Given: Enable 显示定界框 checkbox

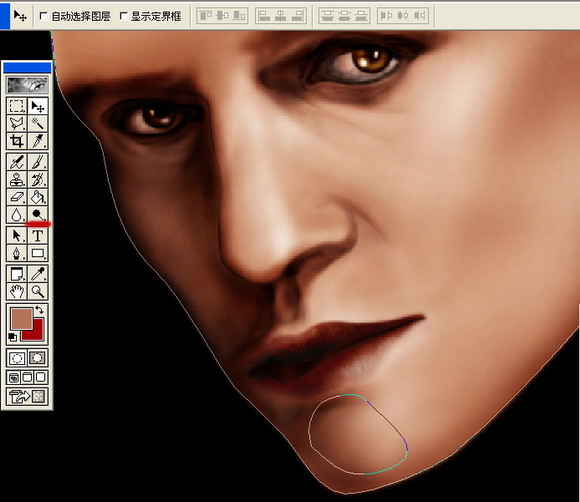Looking at the screenshot, I should (x=124, y=16).
